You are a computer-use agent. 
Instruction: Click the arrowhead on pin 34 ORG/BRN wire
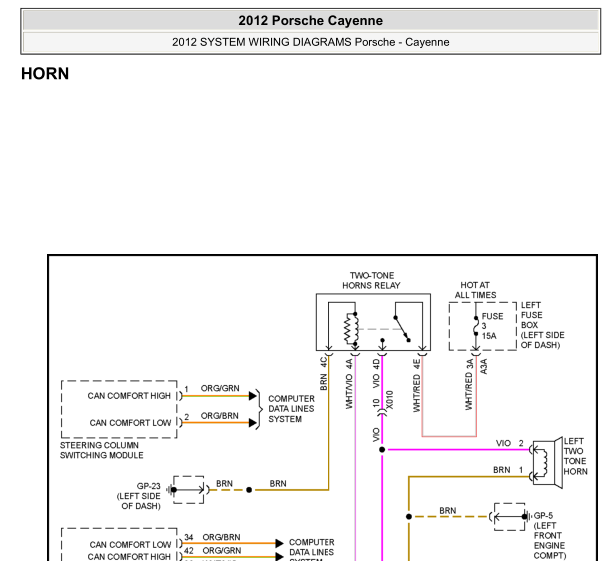coord(280,543)
